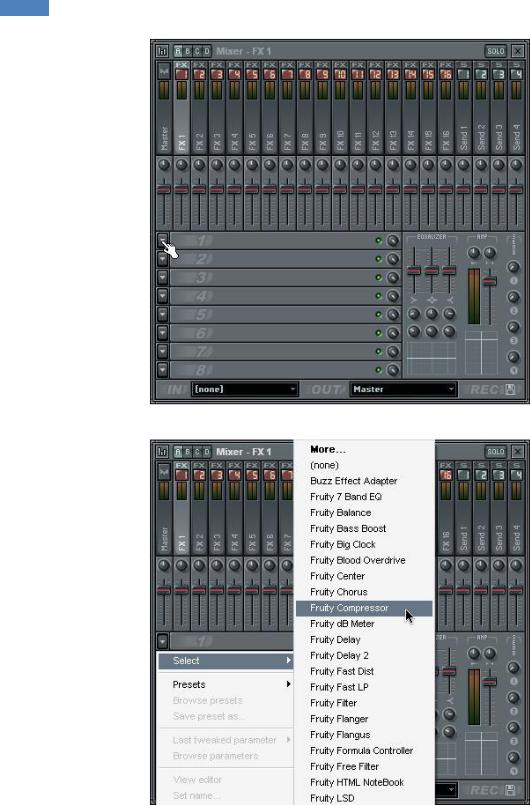Screen dimensions: 530x805
Task: Toggle slot 7 enable LED in menu-free mixer
Action: tap(378, 351)
